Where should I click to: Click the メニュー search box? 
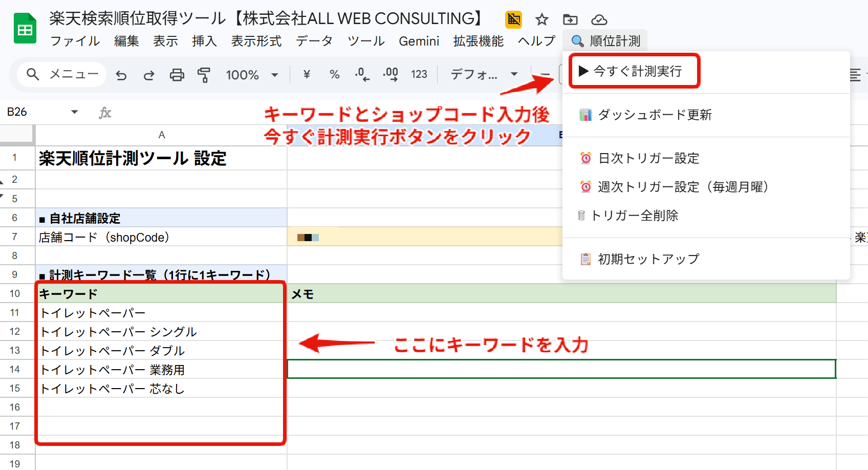(62, 75)
